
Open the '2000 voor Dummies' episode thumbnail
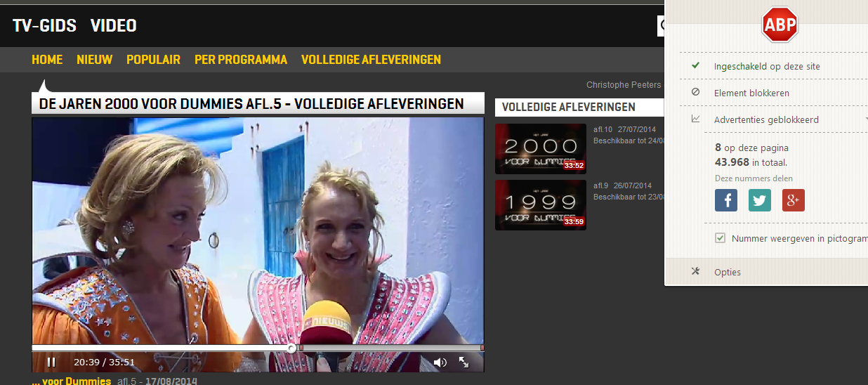540,148
